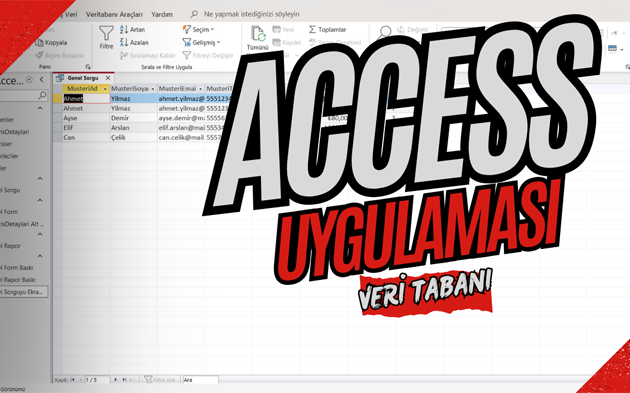Collapse navigation pane with shutter chevron
The width and height of the screenshot is (630, 393).
tap(41, 80)
